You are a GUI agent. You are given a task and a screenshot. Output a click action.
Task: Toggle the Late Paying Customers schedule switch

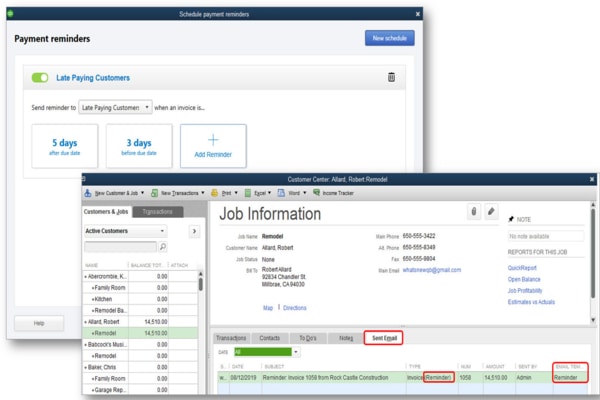coord(40,78)
